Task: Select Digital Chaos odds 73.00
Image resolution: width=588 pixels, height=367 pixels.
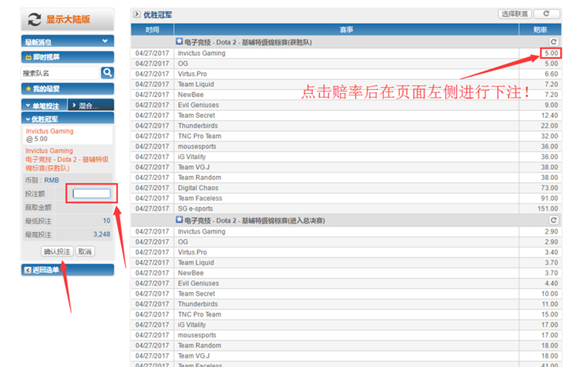Action: [x=549, y=188]
